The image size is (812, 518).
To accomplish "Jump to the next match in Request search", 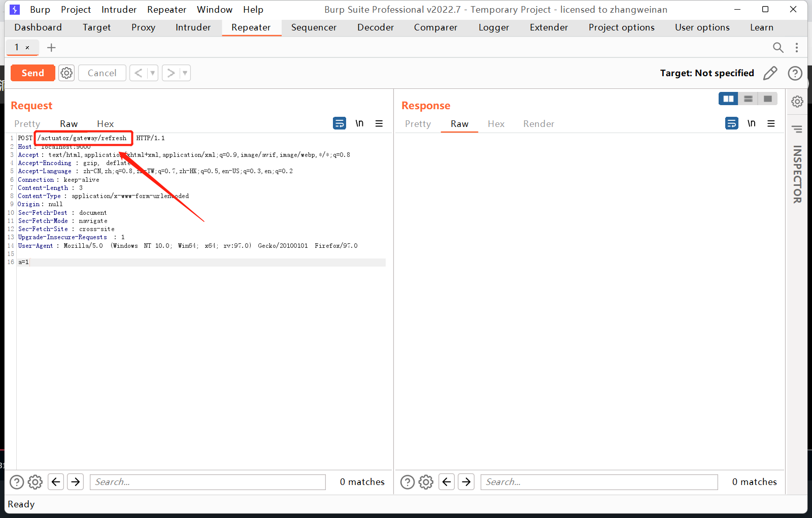I will tap(76, 482).
